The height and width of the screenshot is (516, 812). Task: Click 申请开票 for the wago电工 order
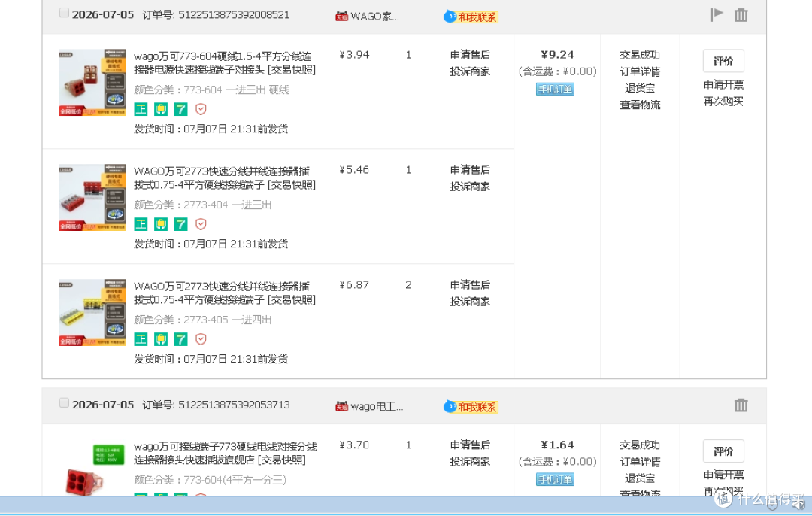pos(723,475)
